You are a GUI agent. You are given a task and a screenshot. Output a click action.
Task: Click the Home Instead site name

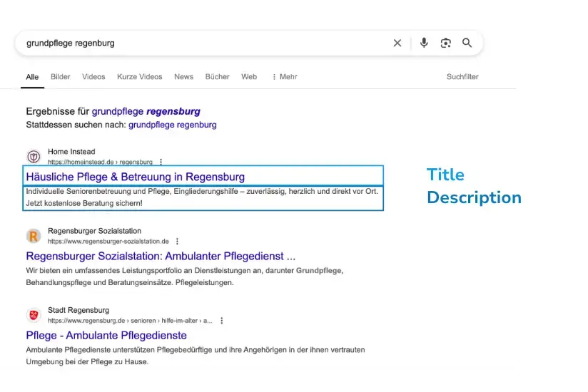[x=71, y=152]
